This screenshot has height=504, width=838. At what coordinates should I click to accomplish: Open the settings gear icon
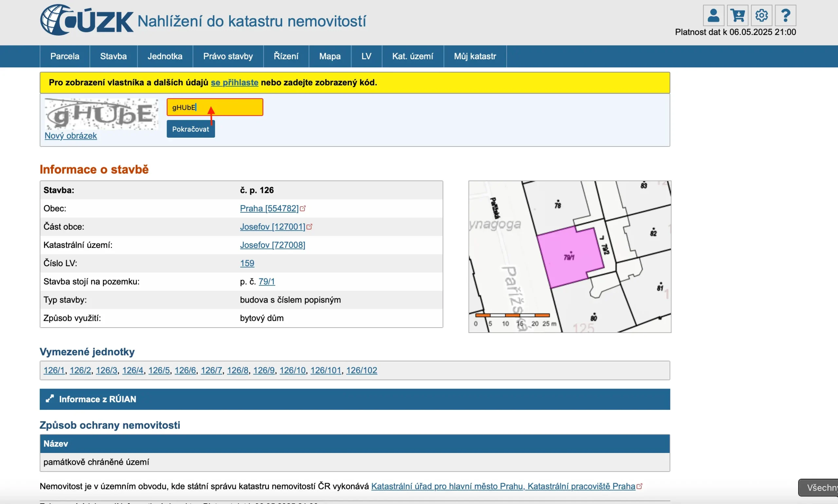pos(761,16)
